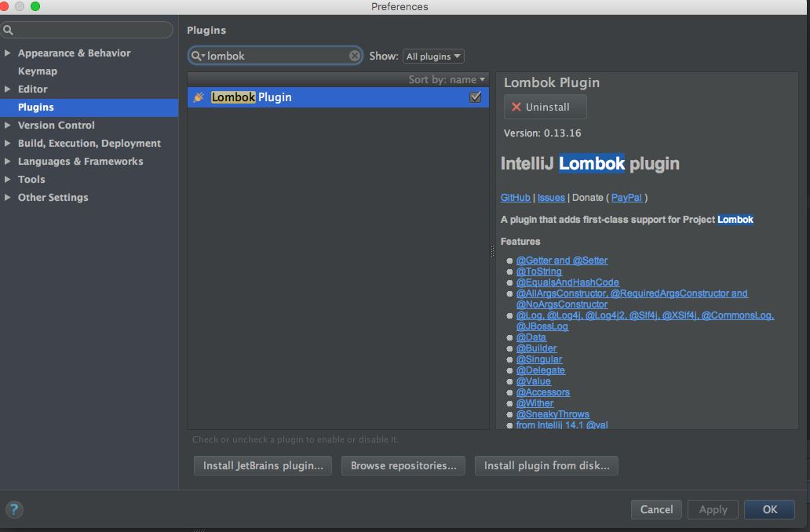
Task: Select Editor settings category
Action: point(32,89)
